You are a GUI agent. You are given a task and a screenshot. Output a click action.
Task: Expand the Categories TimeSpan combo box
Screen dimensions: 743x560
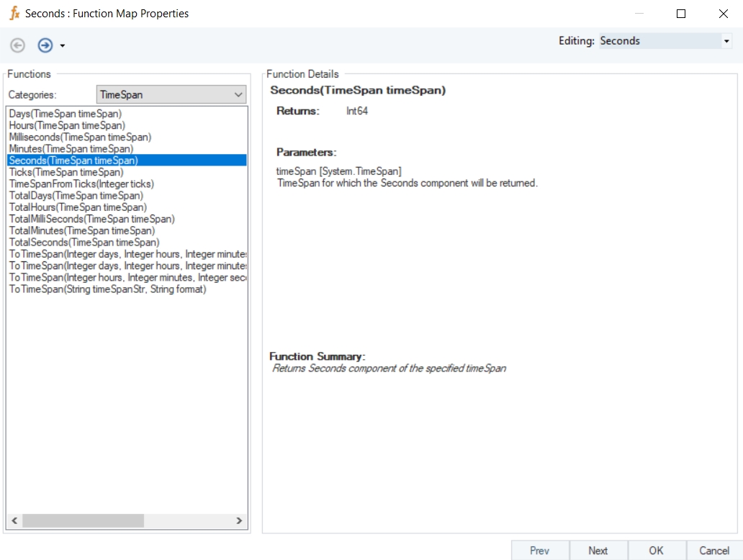pos(238,94)
